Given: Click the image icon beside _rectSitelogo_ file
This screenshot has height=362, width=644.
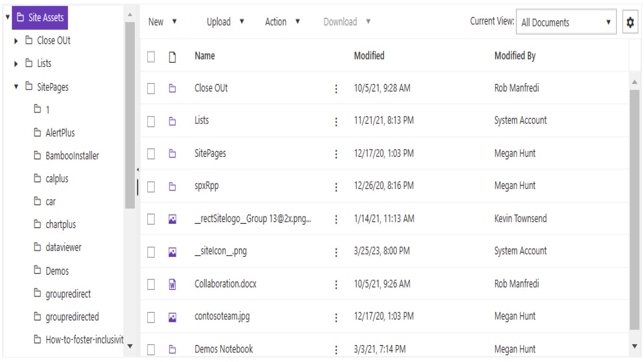Looking at the screenshot, I should (173, 219).
